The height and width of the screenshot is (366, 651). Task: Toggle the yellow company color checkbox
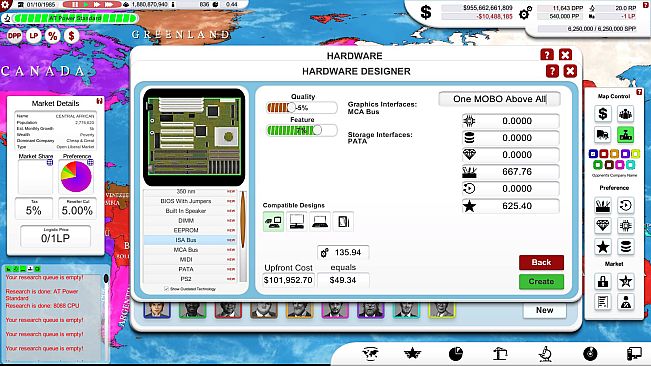pyautogui.click(x=635, y=154)
